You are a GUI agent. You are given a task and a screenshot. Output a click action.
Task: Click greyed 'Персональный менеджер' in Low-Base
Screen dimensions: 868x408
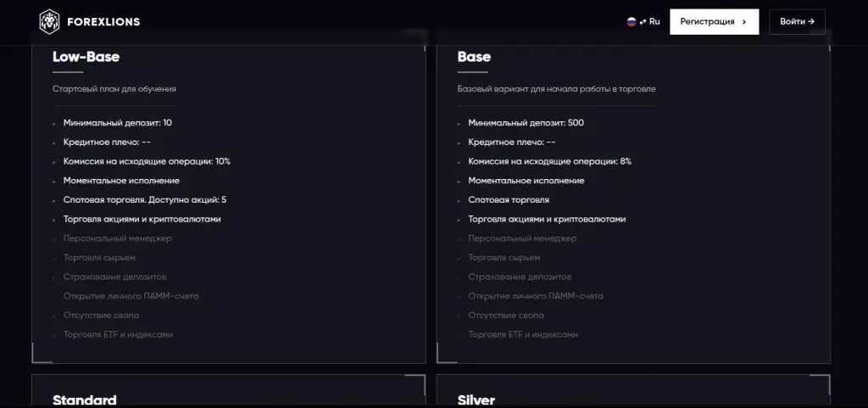[117, 238]
